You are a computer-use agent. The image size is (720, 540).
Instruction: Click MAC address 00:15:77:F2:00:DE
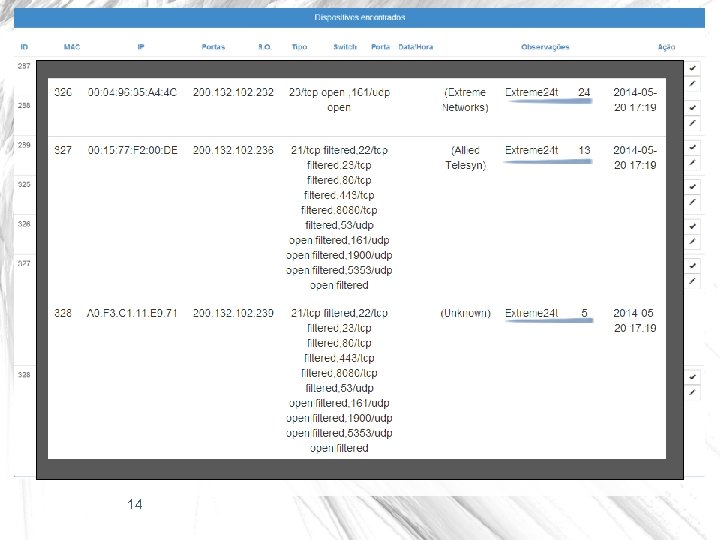[132, 150]
